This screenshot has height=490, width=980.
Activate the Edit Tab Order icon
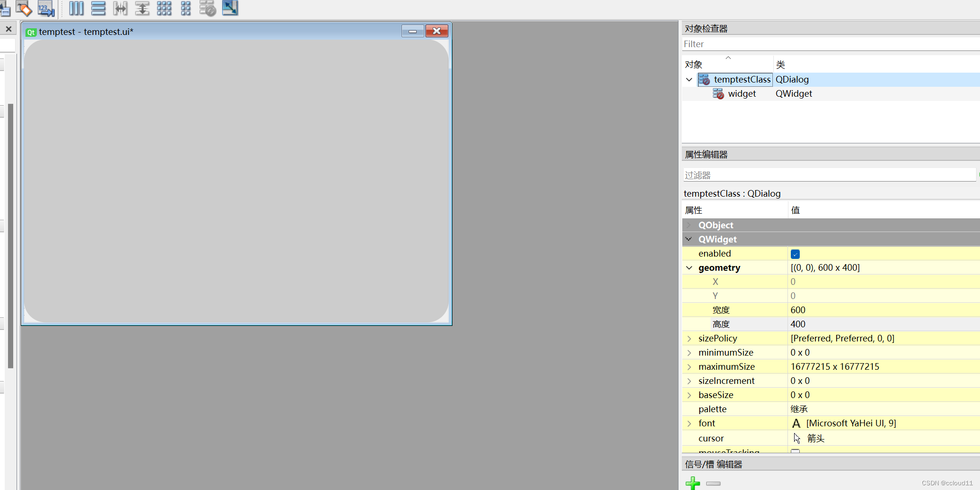(46, 8)
